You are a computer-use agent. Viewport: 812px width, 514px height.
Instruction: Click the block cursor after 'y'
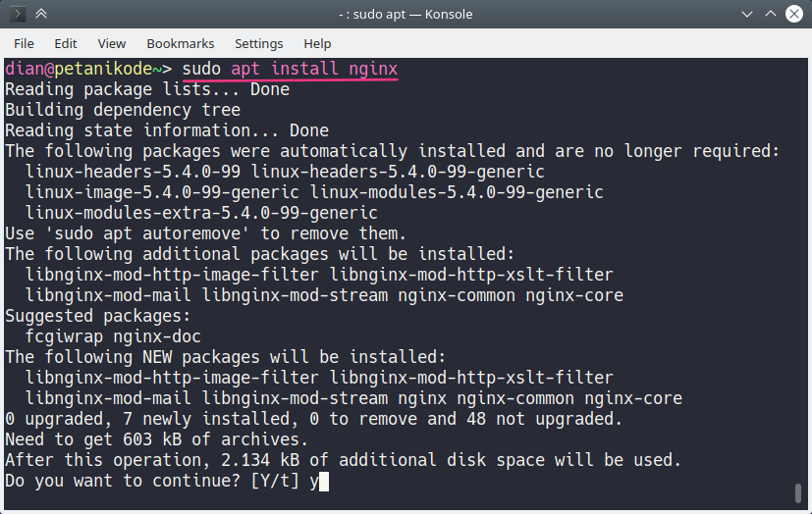pyautogui.click(x=324, y=482)
